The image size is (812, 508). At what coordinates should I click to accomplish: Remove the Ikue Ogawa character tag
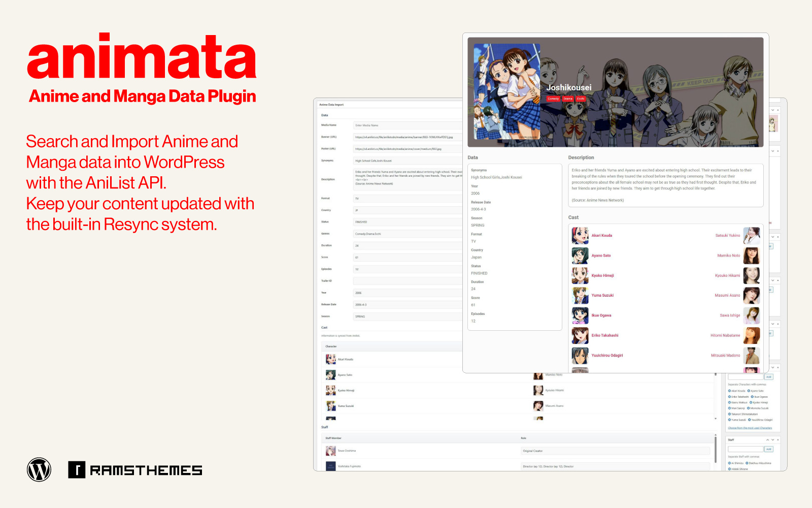752,397
